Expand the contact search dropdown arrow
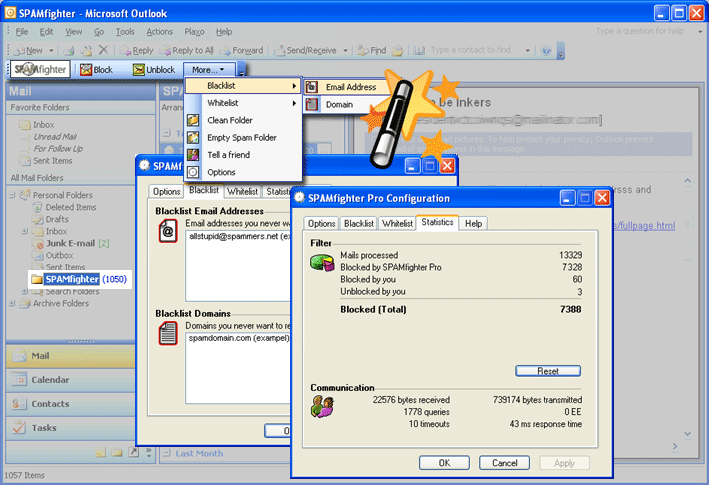The height and width of the screenshot is (485, 709). pyautogui.click(x=527, y=50)
